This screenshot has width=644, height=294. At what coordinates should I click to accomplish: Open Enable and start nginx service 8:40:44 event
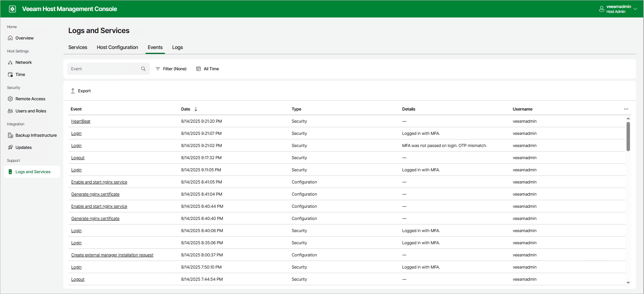[99, 206]
